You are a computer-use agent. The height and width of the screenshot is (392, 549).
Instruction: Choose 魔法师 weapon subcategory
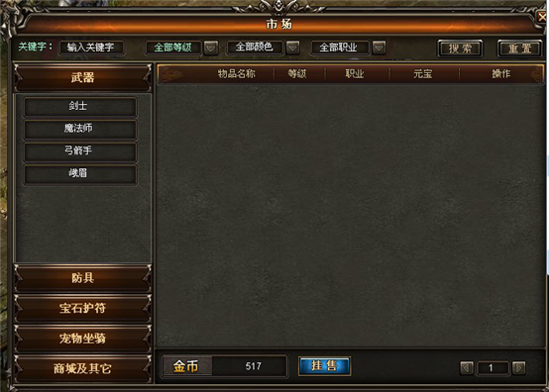click(80, 129)
